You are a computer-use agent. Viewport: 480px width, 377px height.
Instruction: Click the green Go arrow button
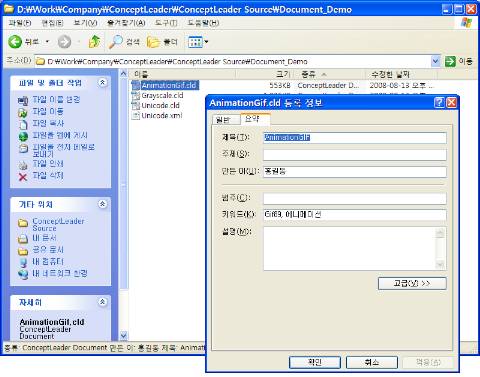click(x=450, y=61)
